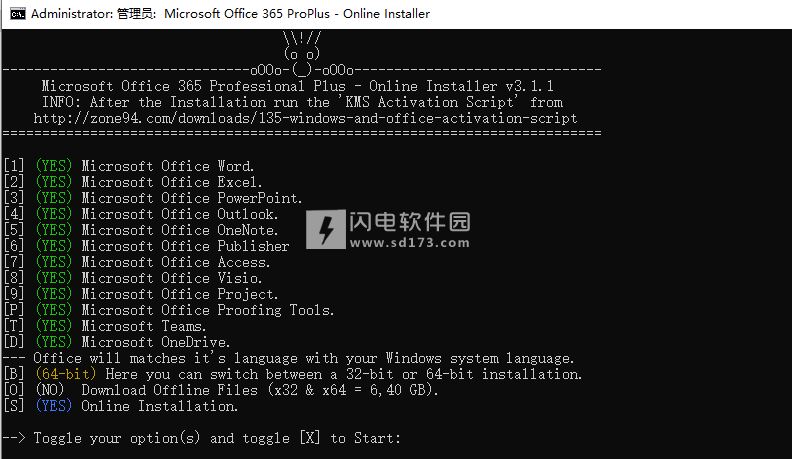
Task: Click the Microsoft Office Publisher entry
Action: point(185,246)
